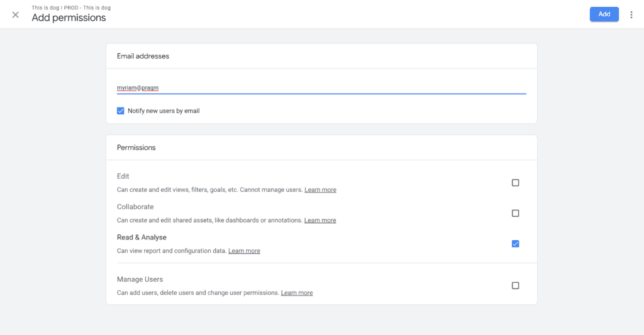The width and height of the screenshot is (644, 335).
Task: Click the Notify new users by email label
Action: pyautogui.click(x=164, y=111)
